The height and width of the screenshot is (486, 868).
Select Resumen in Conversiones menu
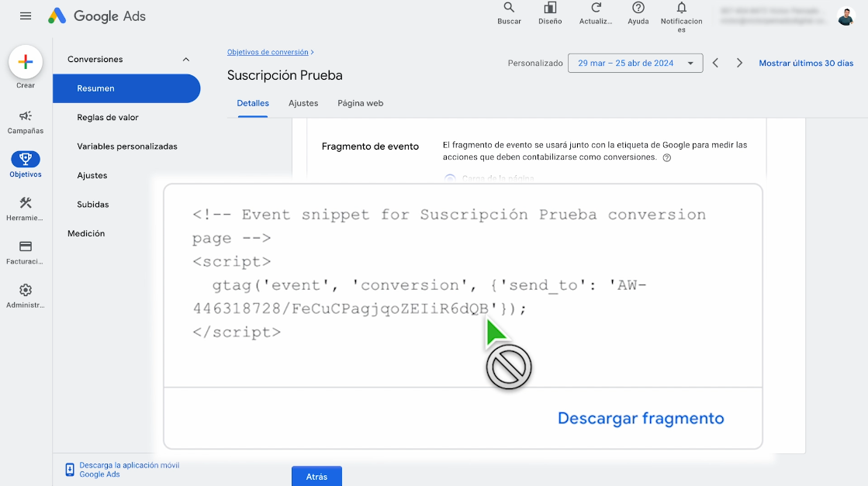pos(126,88)
